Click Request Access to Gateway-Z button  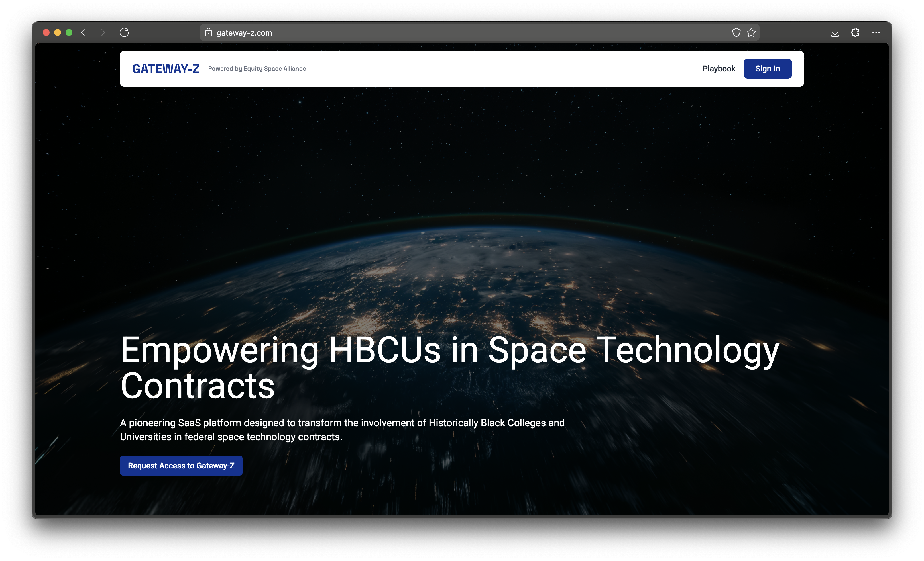[x=181, y=465]
